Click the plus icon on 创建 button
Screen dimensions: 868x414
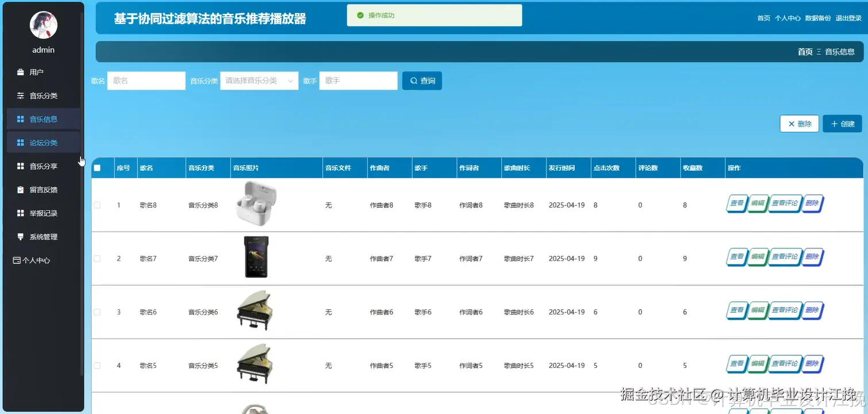[833, 123]
